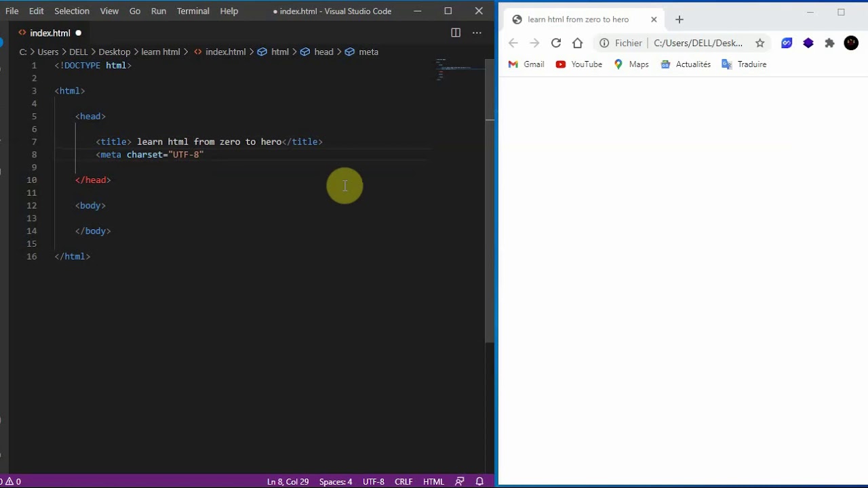Open the Traduire bookmark
This screenshot has height=488, width=868.
coord(744,64)
